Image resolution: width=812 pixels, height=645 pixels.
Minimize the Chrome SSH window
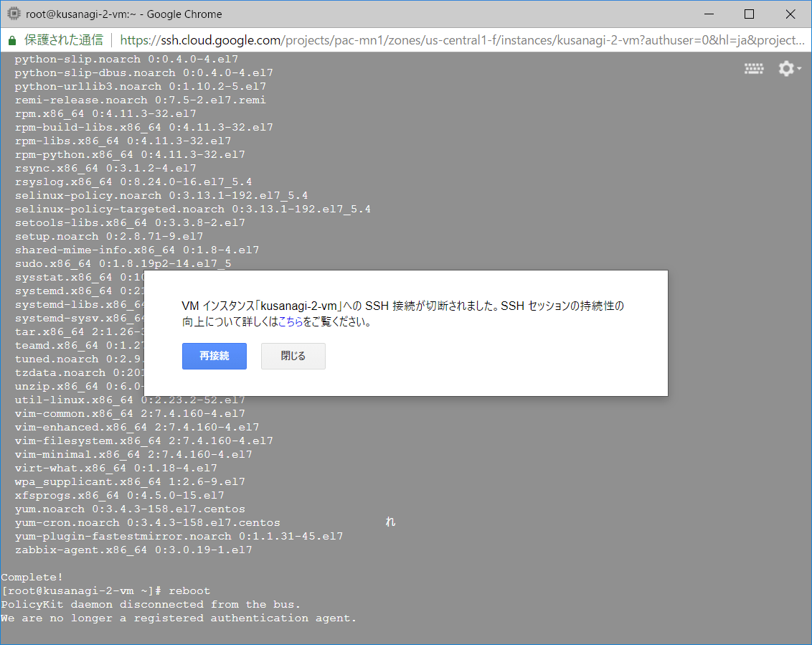[x=709, y=14]
